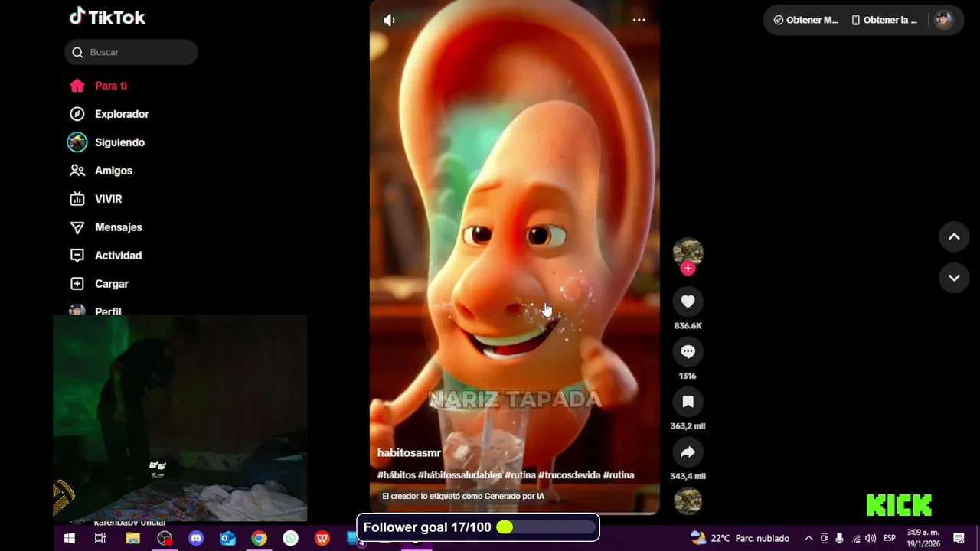Image resolution: width=980 pixels, height=551 pixels.
Task: Switch the ESP input language
Action: coord(890,539)
